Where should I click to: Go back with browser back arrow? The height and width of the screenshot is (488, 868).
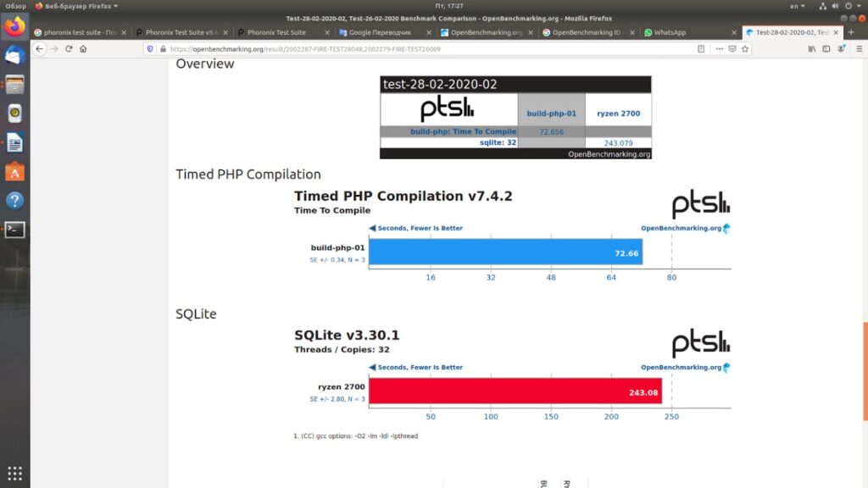[39, 48]
